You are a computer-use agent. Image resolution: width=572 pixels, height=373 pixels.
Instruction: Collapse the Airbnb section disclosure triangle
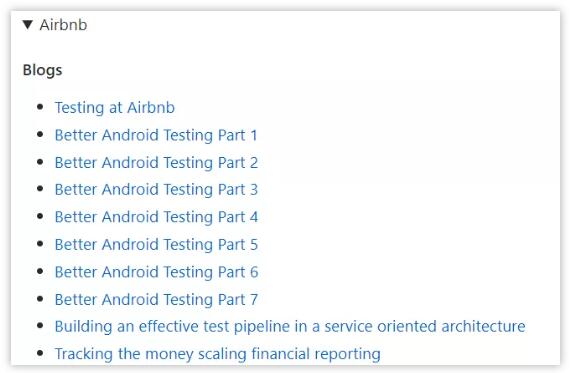pos(28,25)
